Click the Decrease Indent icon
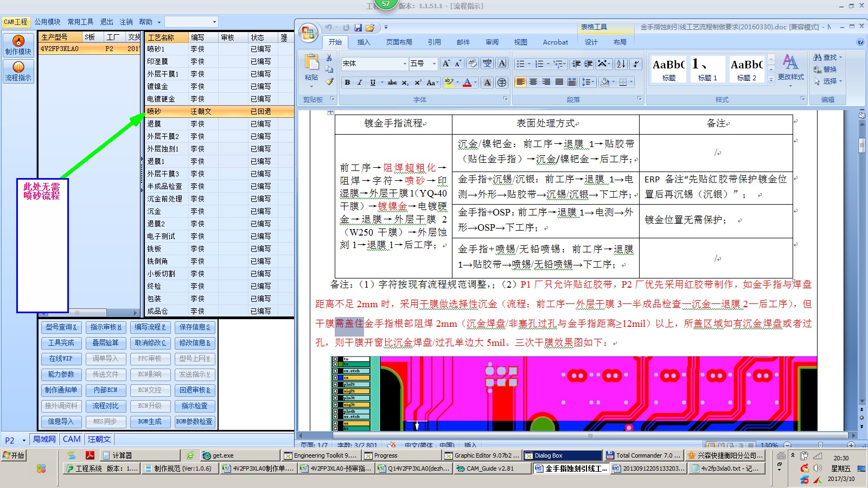This screenshot has width=868, height=488. [x=576, y=64]
